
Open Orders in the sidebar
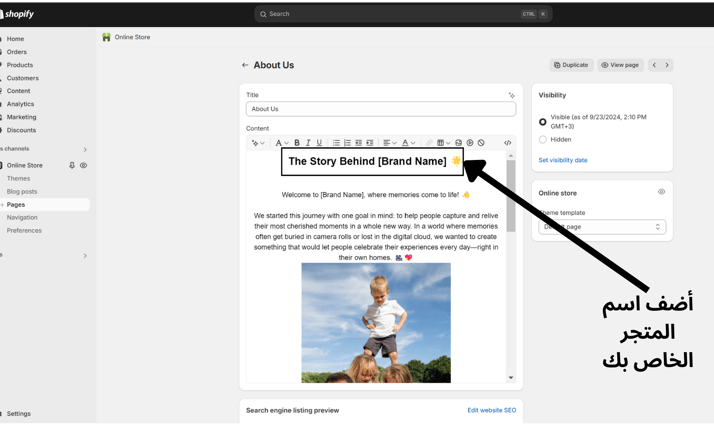point(16,52)
